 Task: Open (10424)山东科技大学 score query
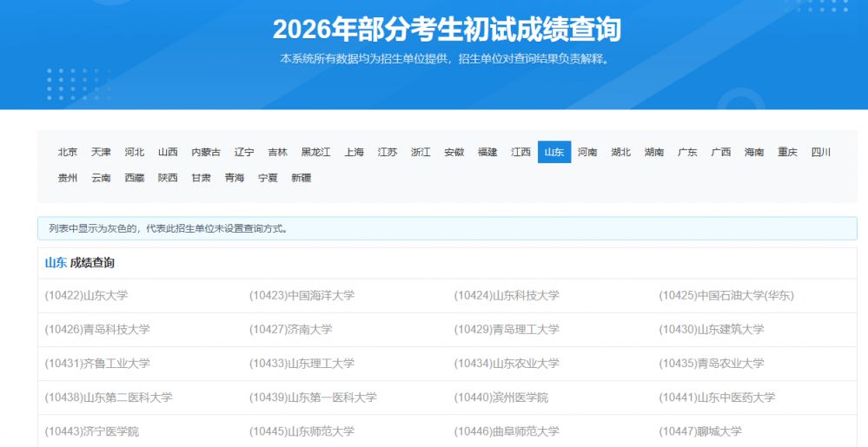tap(507, 296)
